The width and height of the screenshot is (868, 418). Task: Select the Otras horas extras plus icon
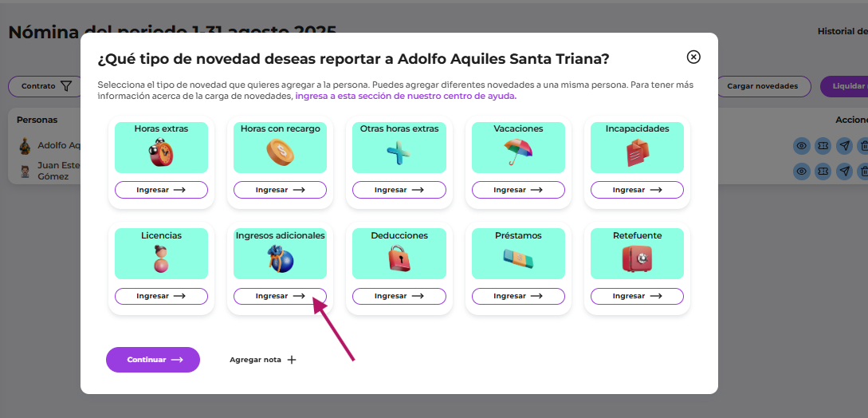[399, 152]
